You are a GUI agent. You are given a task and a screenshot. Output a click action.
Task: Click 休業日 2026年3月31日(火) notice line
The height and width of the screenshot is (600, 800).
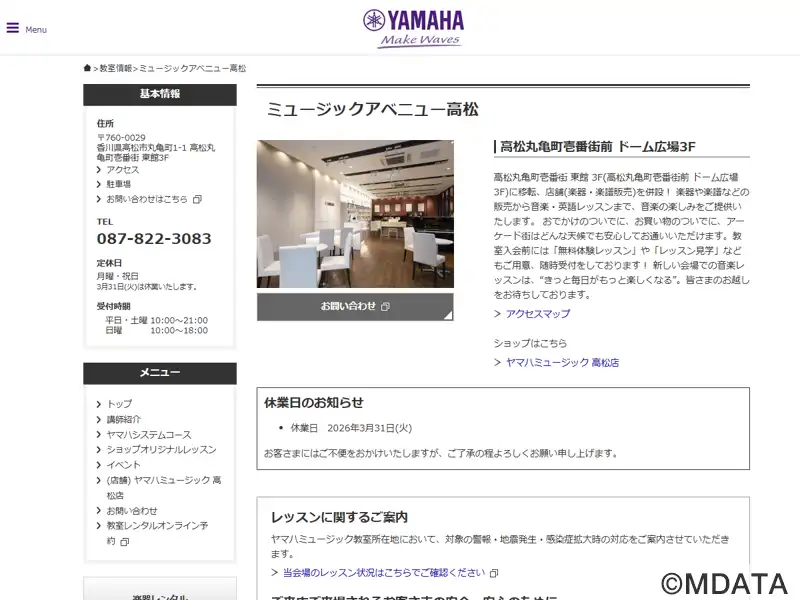(351, 428)
